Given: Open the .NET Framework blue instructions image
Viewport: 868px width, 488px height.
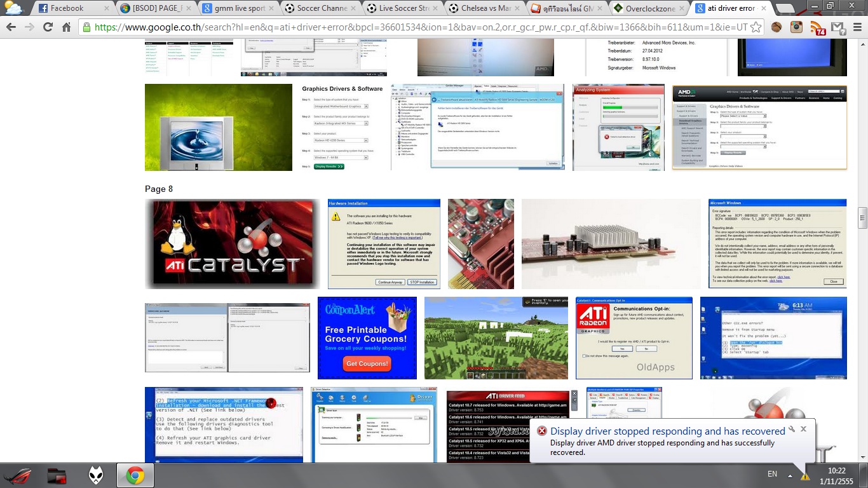Looking at the screenshot, I should click(224, 424).
